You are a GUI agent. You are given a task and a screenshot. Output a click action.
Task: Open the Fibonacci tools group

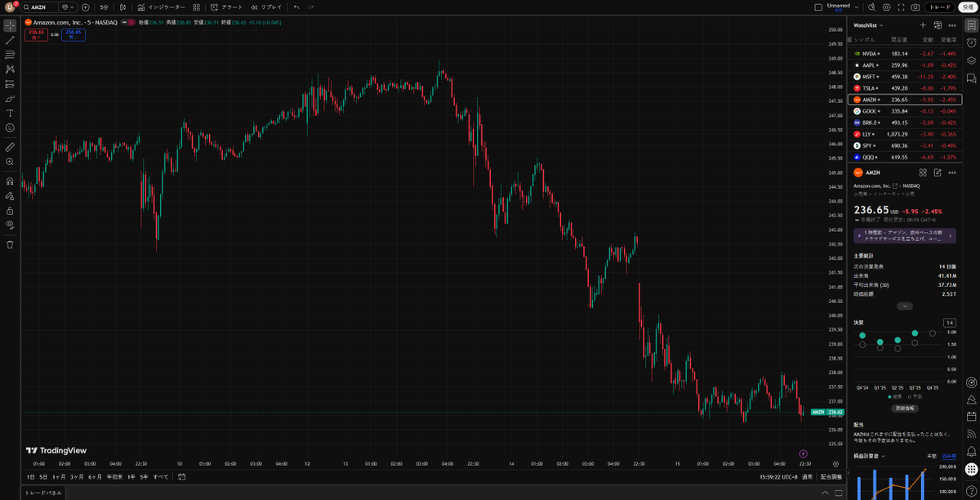10,55
